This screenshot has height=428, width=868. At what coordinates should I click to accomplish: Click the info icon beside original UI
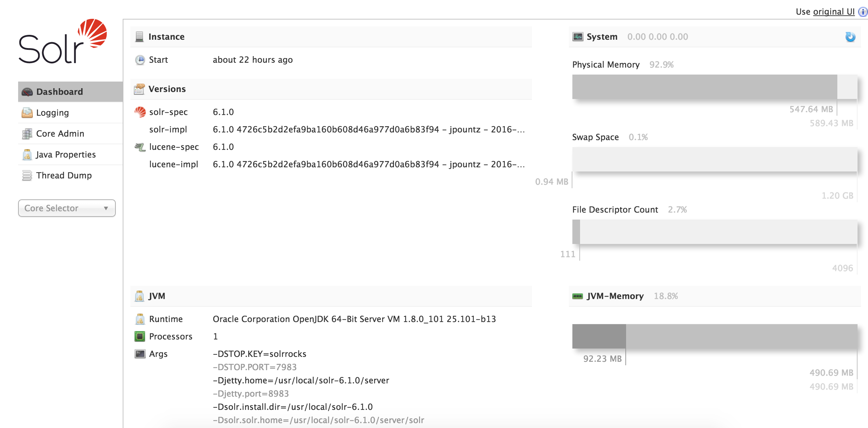coord(863,12)
